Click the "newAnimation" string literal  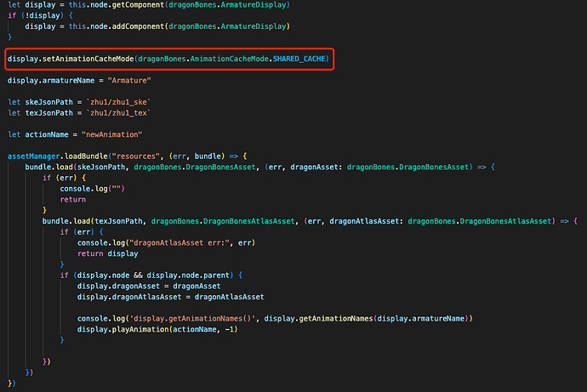pos(112,134)
